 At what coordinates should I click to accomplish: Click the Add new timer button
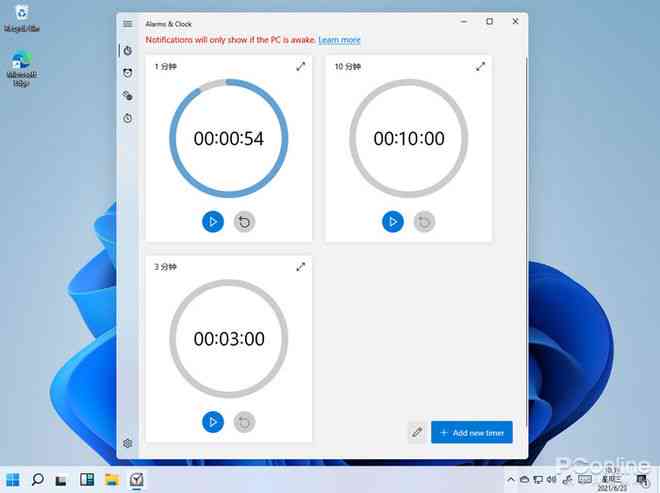[471, 432]
